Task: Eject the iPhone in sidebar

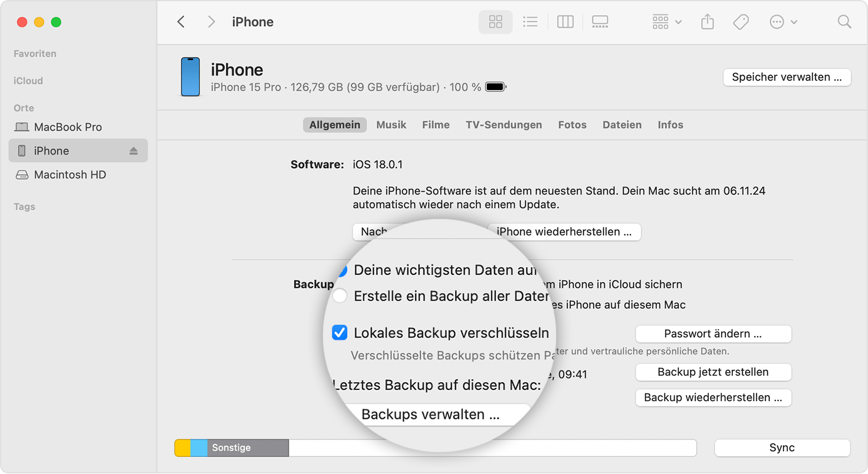Action: (x=134, y=151)
